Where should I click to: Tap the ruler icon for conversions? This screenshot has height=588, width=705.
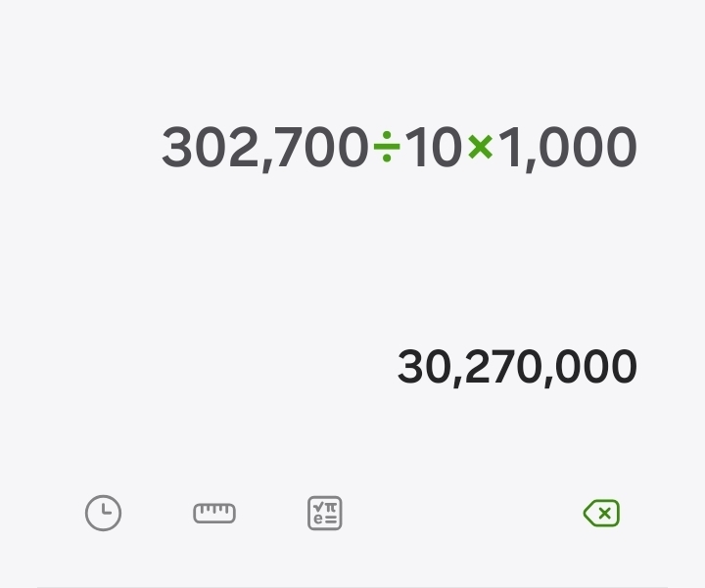(214, 513)
